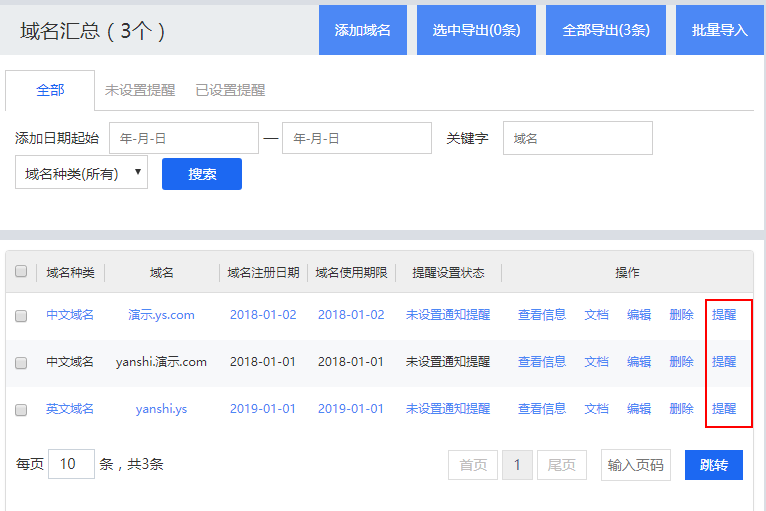Check the row for yanshi.ys
Image resolution: width=766 pixels, height=511 pixels.
[21, 409]
